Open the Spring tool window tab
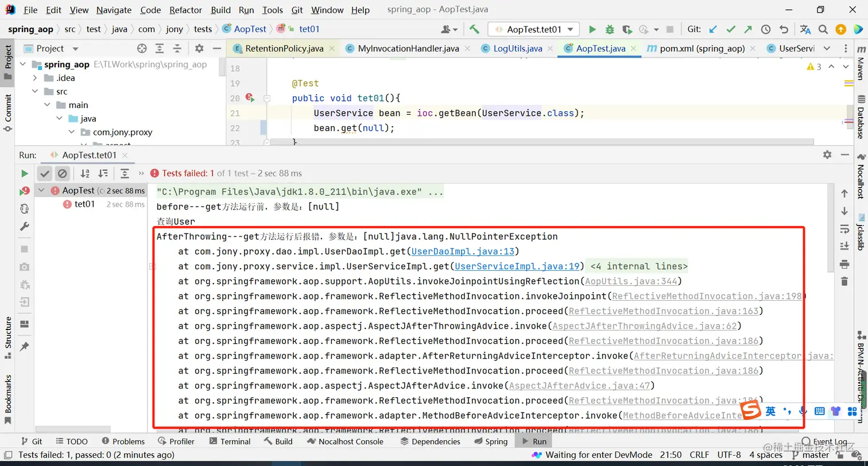 490,441
